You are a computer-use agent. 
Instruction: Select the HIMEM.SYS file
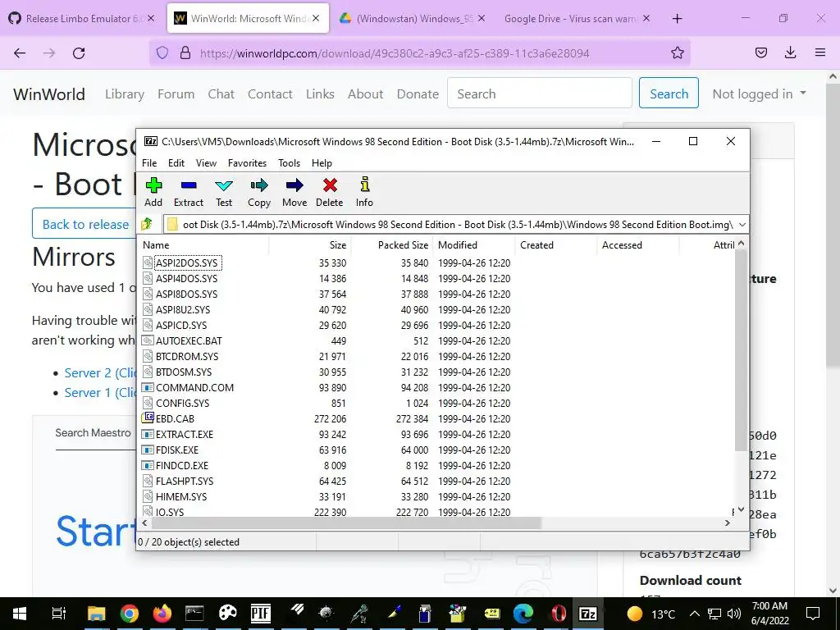[x=181, y=496]
